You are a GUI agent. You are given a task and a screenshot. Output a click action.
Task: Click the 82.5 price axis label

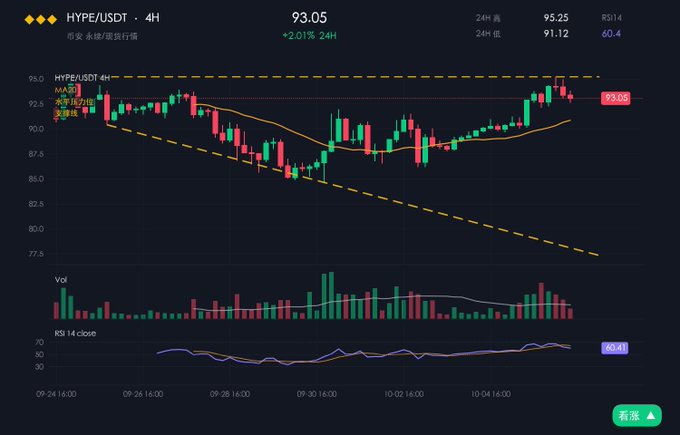click(x=36, y=204)
